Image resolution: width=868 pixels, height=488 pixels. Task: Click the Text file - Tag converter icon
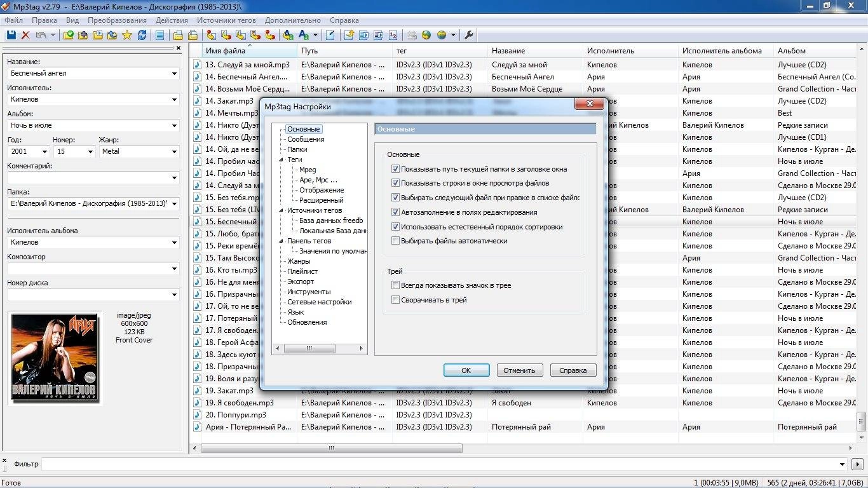pos(255,35)
